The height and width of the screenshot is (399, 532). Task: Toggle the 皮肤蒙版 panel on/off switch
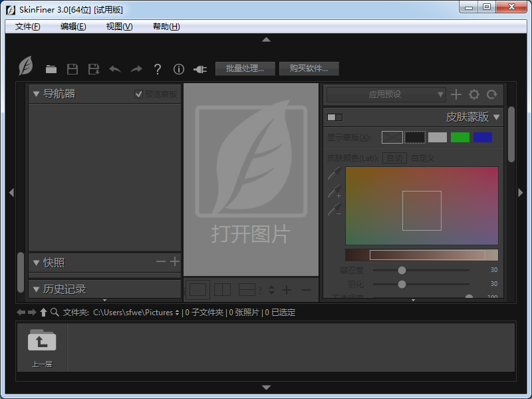pyautogui.click(x=334, y=118)
